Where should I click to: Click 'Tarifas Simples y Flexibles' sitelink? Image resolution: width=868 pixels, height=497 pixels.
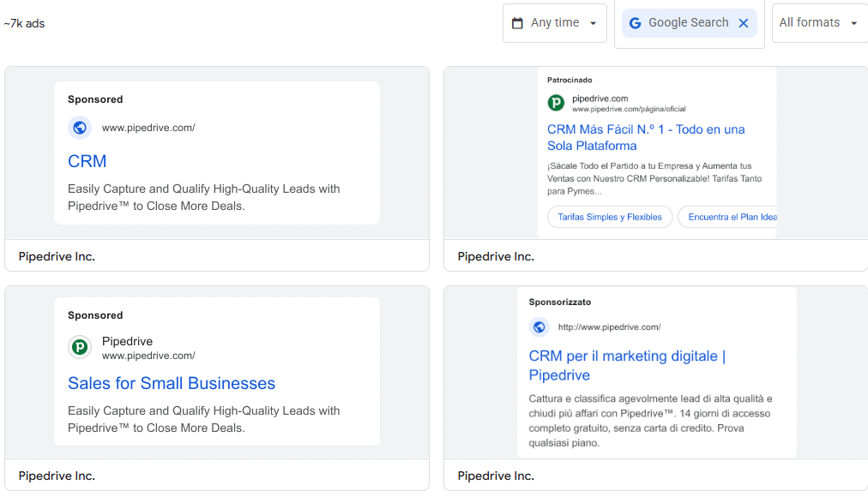click(610, 217)
